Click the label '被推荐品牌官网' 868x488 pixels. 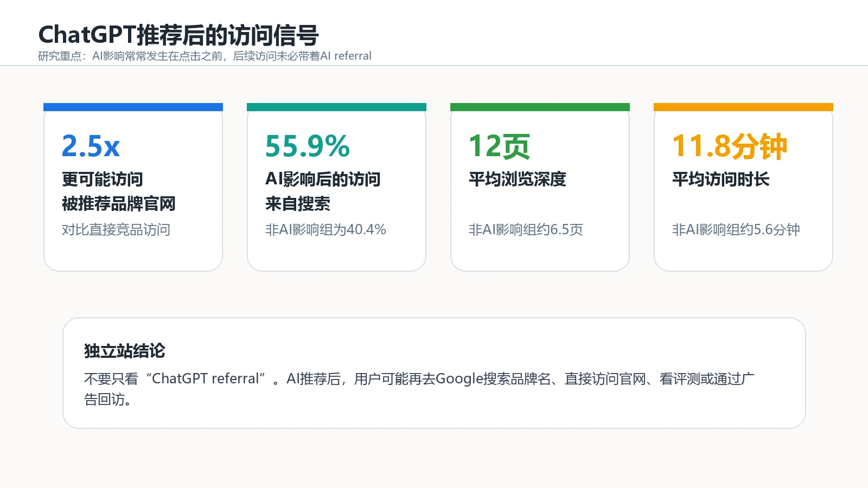tap(119, 204)
